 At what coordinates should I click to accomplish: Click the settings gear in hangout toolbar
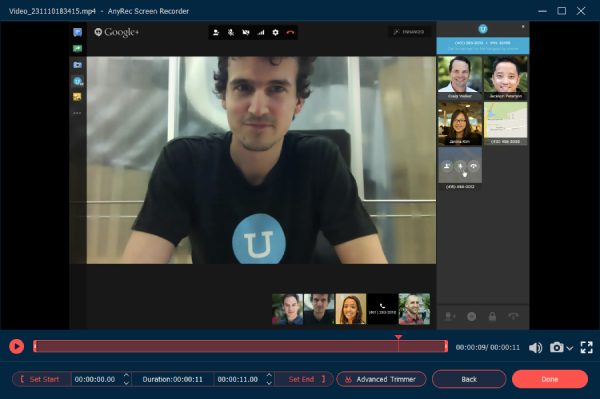(x=276, y=33)
